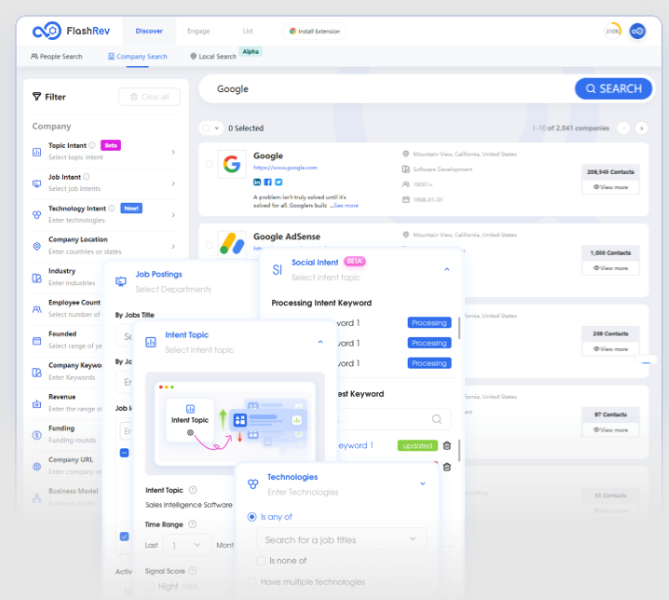Collapse the Social Intent panel chevron

(447, 269)
